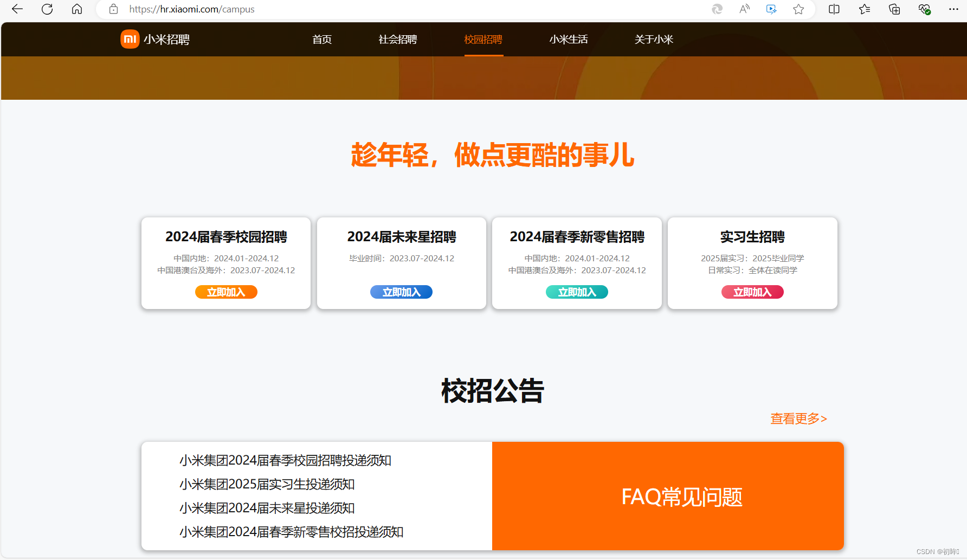Open 小米集团2024届春季新零售校招投递须知

[x=291, y=532]
